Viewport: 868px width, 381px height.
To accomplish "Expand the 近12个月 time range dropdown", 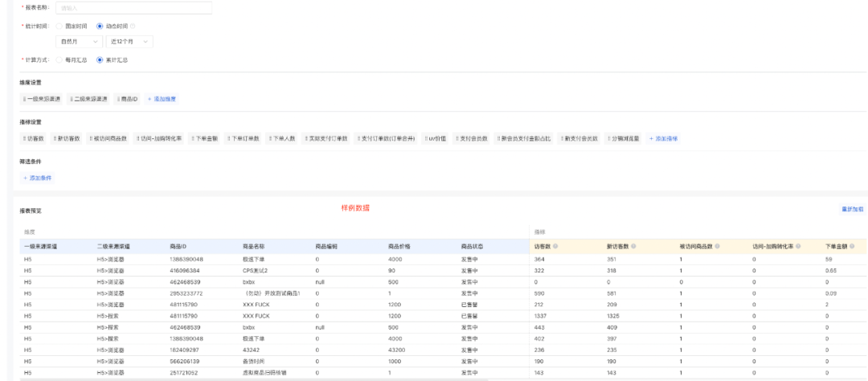I will (x=130, y=41).
